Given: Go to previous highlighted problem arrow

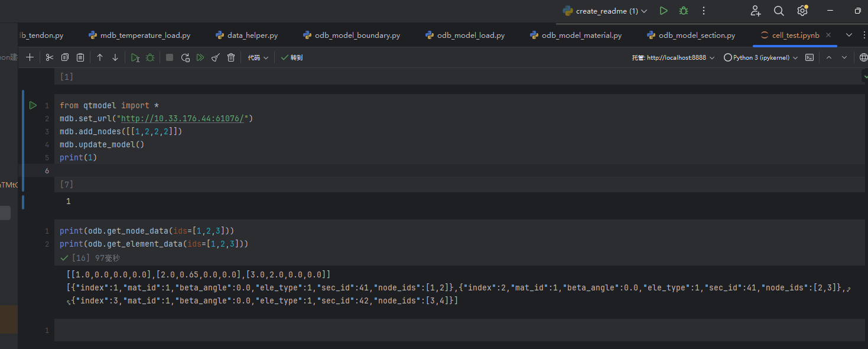Looking at the screenshot, I should (828, 57).
